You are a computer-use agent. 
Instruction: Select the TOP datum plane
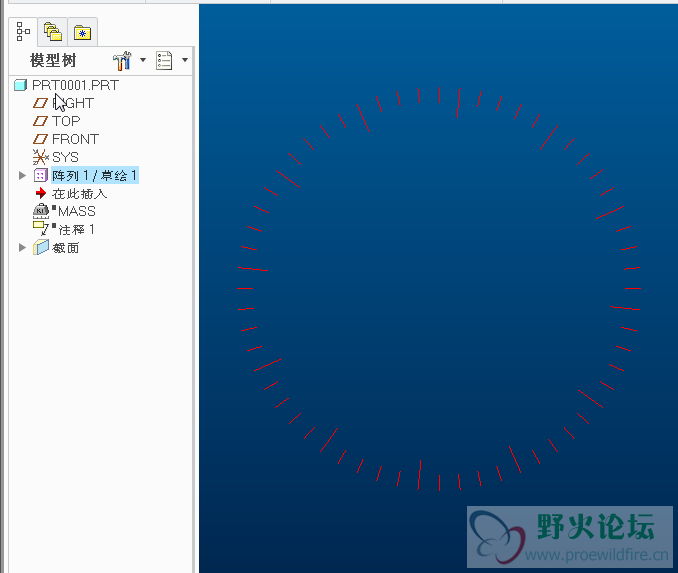pos(66,121)
